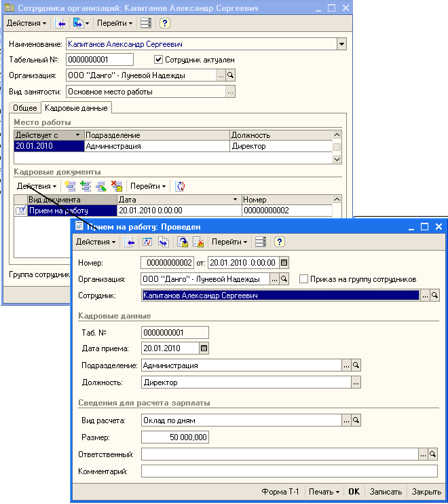The image size is (448, 504).
Task: Click the list settings icon in the employee window toolbar
Action: click(145, 23)
